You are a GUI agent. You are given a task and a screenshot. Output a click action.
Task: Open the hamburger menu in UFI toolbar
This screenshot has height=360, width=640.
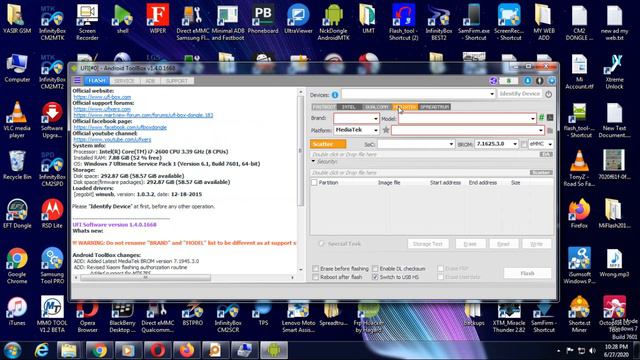pos(77,80)
